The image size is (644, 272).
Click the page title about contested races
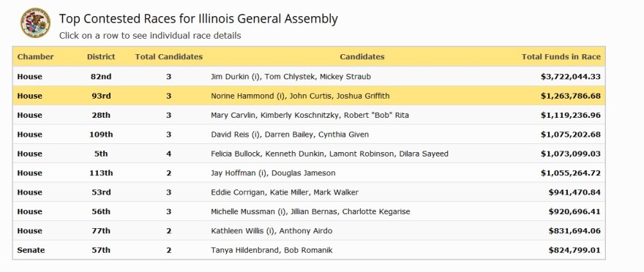click(198, 19)
